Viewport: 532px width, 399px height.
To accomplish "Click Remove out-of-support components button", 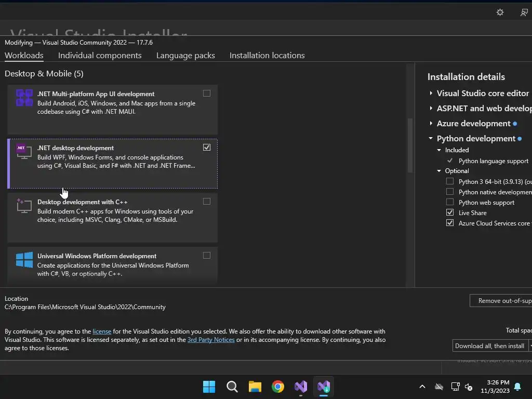I will click(501, 301).
